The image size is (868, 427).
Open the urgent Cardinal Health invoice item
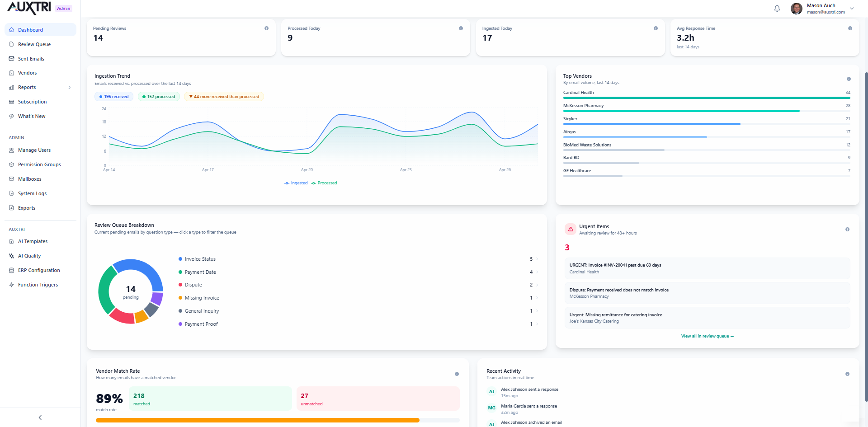707,268
